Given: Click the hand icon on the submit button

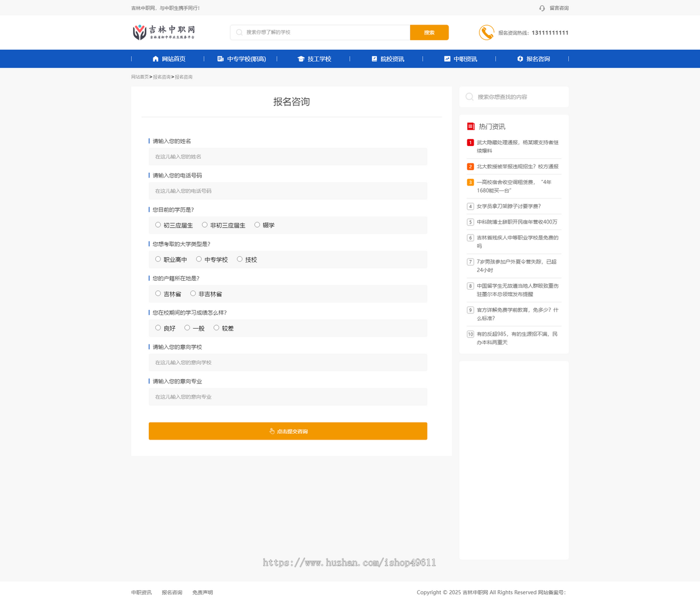Looking at the screenshot, I should click(271, 431).
